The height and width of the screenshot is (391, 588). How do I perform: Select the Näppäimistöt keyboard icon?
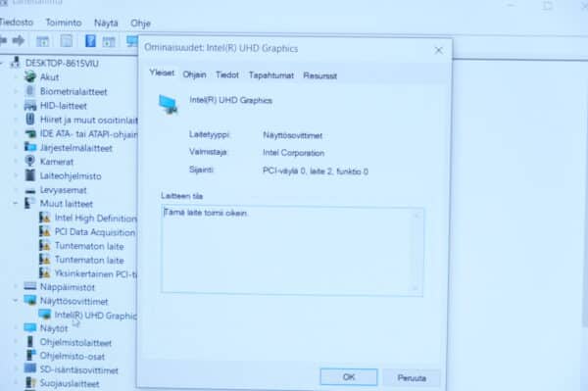click(30, 286)
